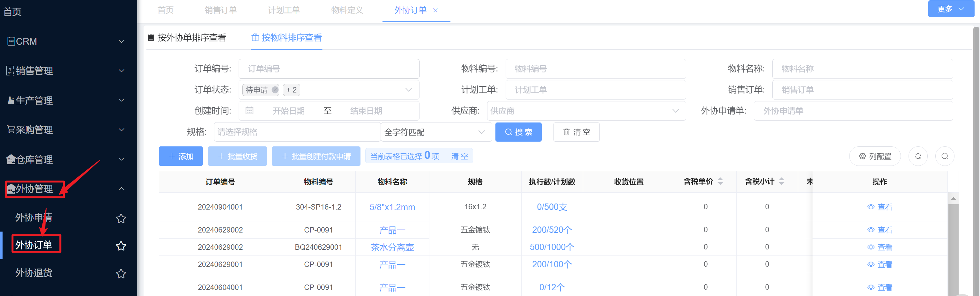Collapse the 外协管理 menu chevron

click(121, 188)
